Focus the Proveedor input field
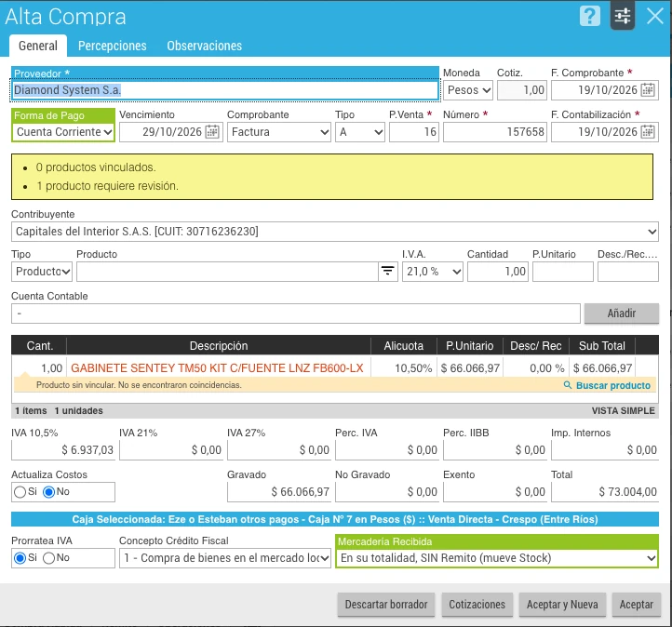Image resolution: width=672 pixels, height=627 pixels. tap(224, 90)
